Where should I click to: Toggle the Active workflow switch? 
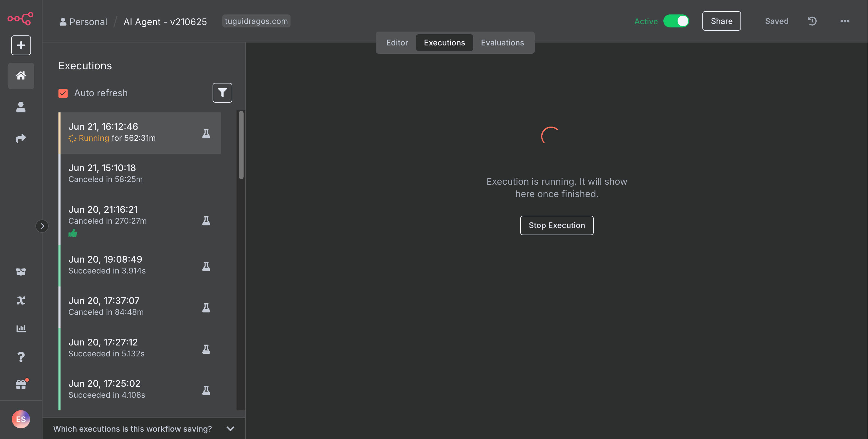click(x=676, y=21)
